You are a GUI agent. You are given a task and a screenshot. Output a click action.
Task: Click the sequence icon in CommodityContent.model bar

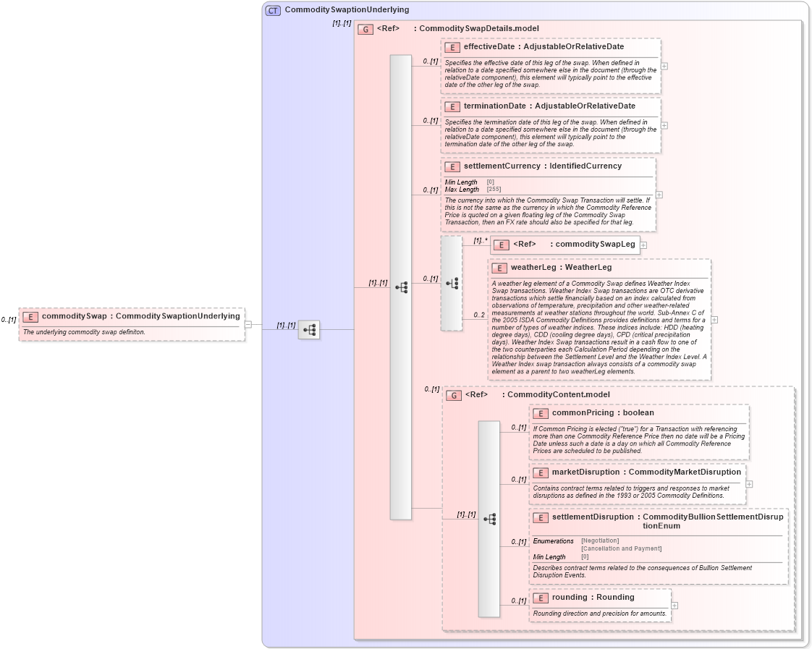coord(489,519)
